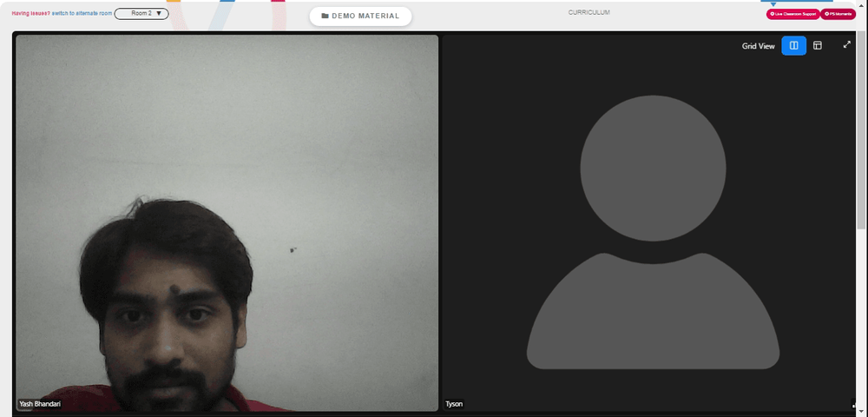Click the Grid View label
Screen dimensions: 868x417
tap(758, 46)
